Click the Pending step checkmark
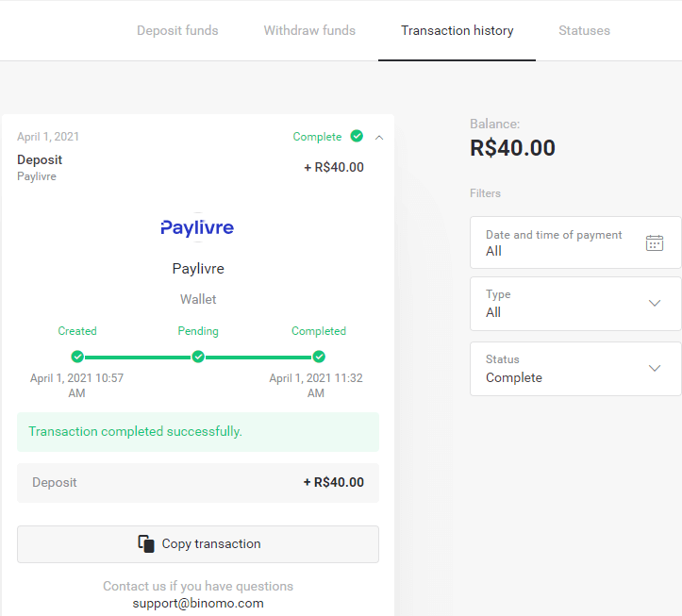The height and width of the screenshot is (616, 682). 198,357
